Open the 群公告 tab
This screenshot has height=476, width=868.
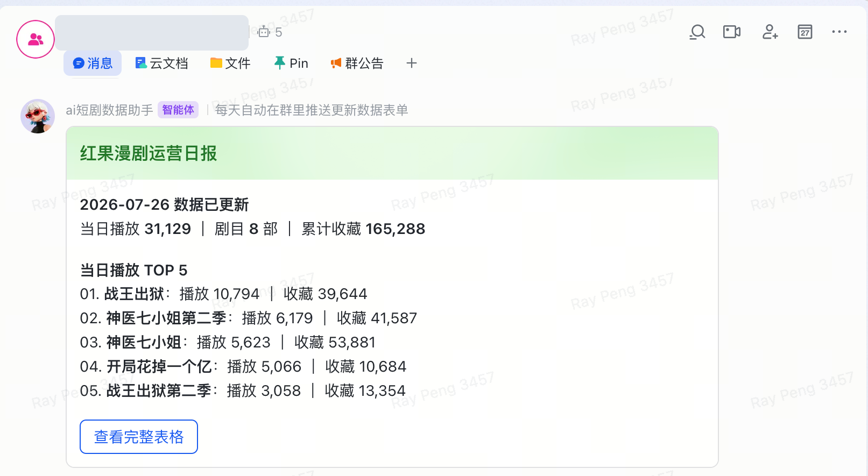pos(357,63)
